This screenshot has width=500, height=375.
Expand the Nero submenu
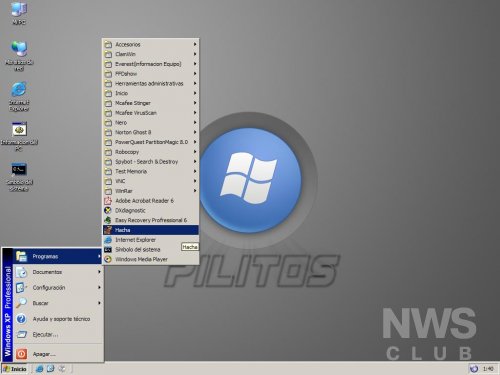pos(151,122)
